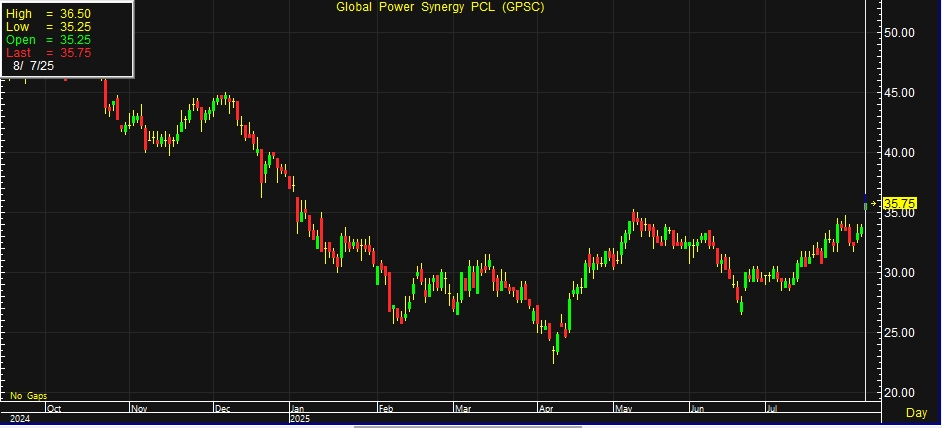Click the 45.00 price axis label
Viewport: 942px width, 428px height.
[899, 93]
